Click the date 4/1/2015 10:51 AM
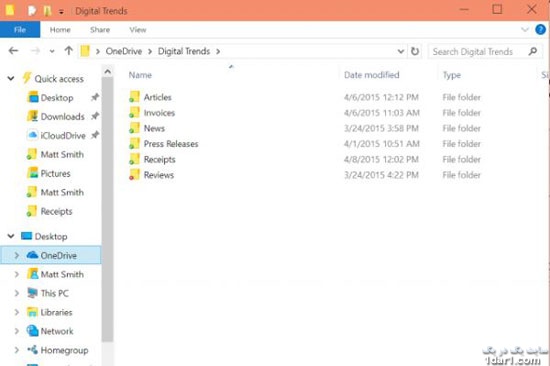This screenshot has height=366, width=550. click(382, 144)
